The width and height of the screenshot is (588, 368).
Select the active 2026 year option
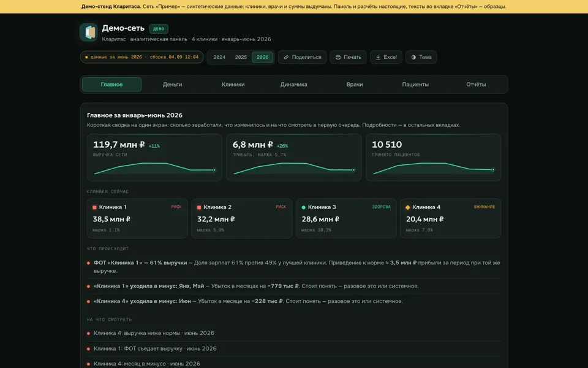pyautogui.click(x=262, y=57)
